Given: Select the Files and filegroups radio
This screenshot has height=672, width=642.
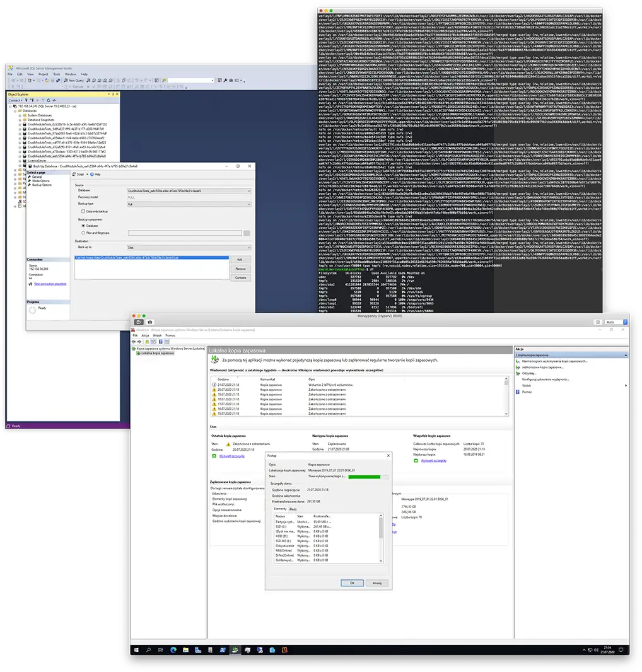Looking at the screenshot, I should click(83, 233).
